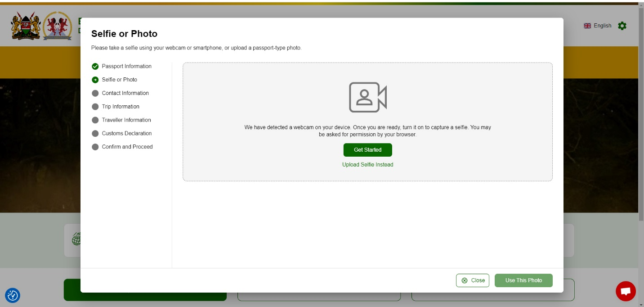The height and width of the screenshot is (307, 644).
Task: Select the Contact Information step
Action: point(125,93)
